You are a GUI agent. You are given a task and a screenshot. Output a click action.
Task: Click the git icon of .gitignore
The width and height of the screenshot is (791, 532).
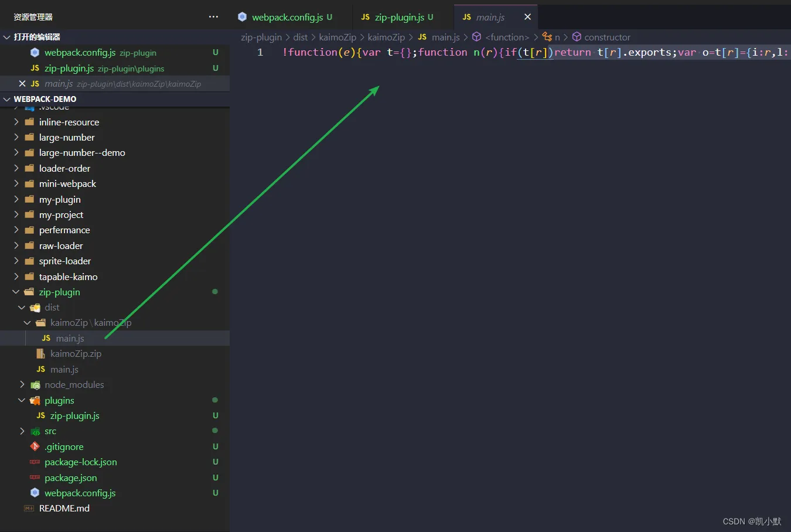tap(35, 446)
